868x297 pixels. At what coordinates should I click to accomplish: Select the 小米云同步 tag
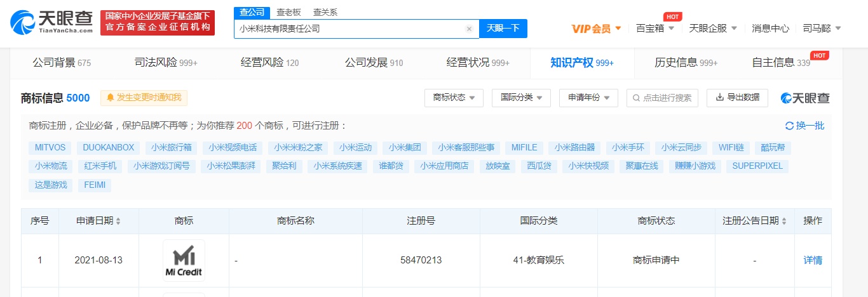(x=681, y=147)
